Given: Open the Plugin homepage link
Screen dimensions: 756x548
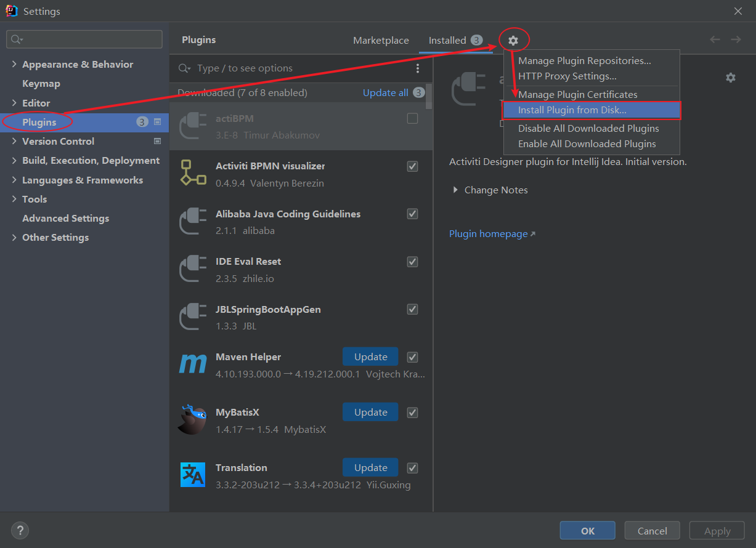Looking at the screenshot, I should tap(492, 234).
